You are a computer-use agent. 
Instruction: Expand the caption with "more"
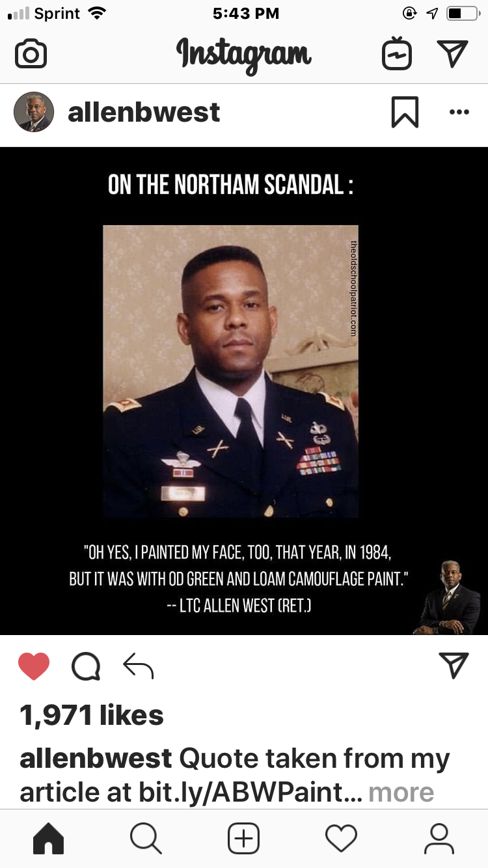401,792
